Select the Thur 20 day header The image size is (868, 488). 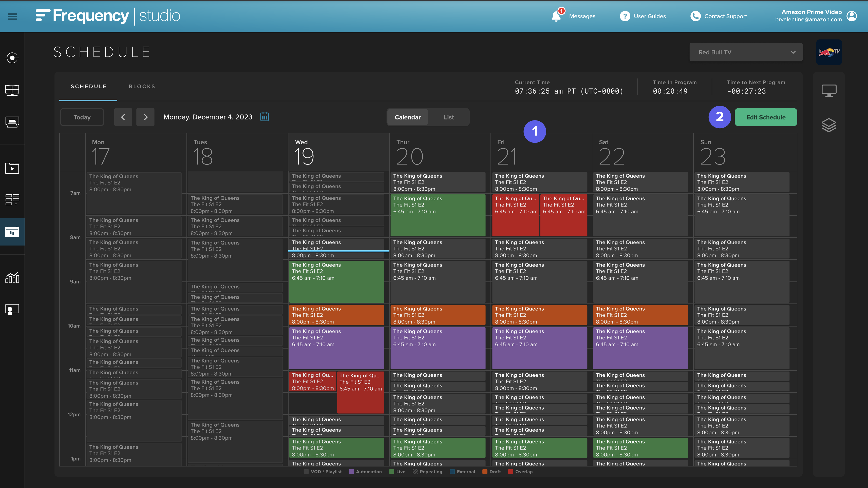point(440,152)
